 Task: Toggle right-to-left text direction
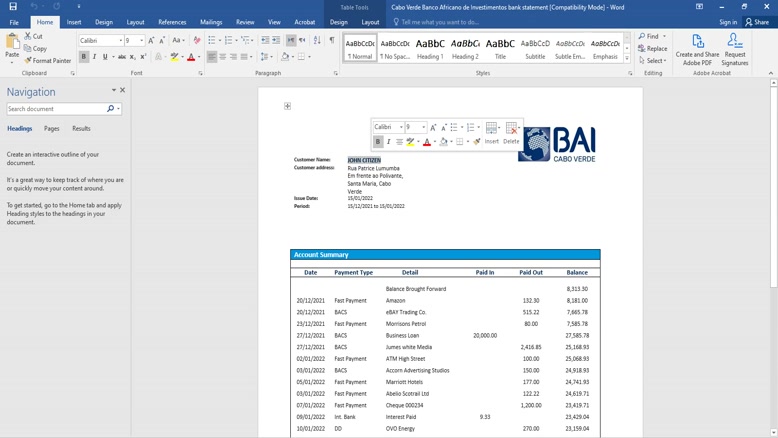point(302,41)
